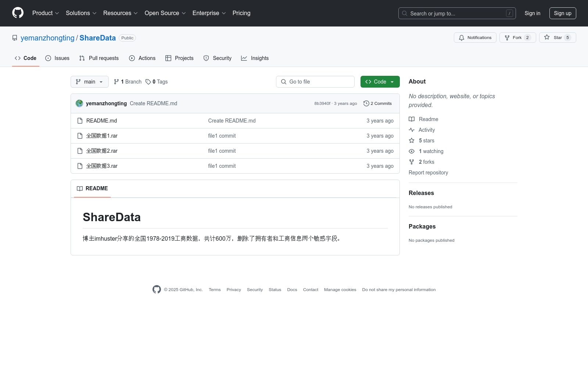Click the GitHub mark in the footer
This screenshot has width=588, height=368.
tap(157, 290)
